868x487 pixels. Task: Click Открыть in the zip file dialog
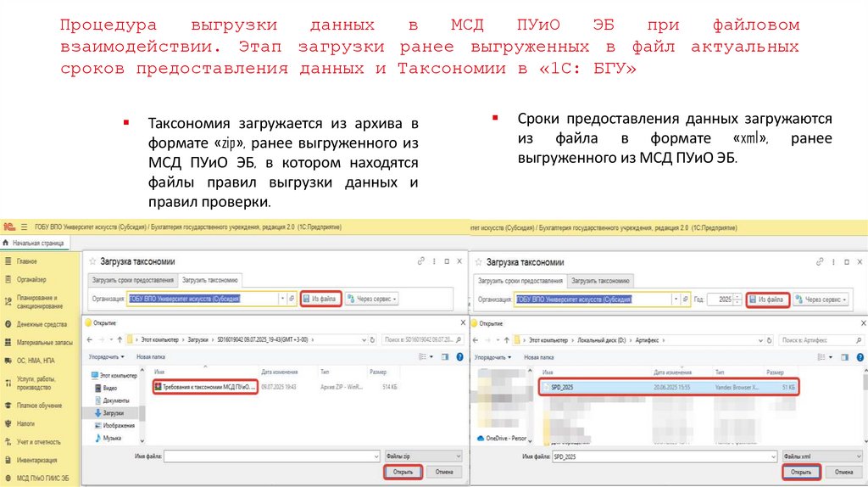pos(403,472)
